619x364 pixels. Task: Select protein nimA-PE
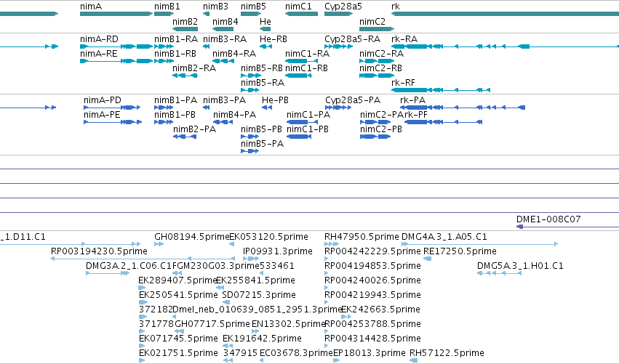(x=102, y=115)
